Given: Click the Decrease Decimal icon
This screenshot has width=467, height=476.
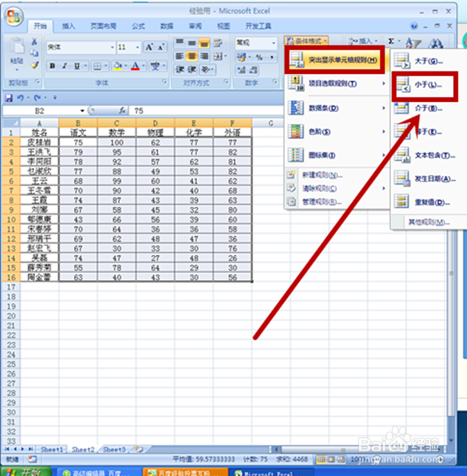Looking at the screenshot, I should click(254, 70).
